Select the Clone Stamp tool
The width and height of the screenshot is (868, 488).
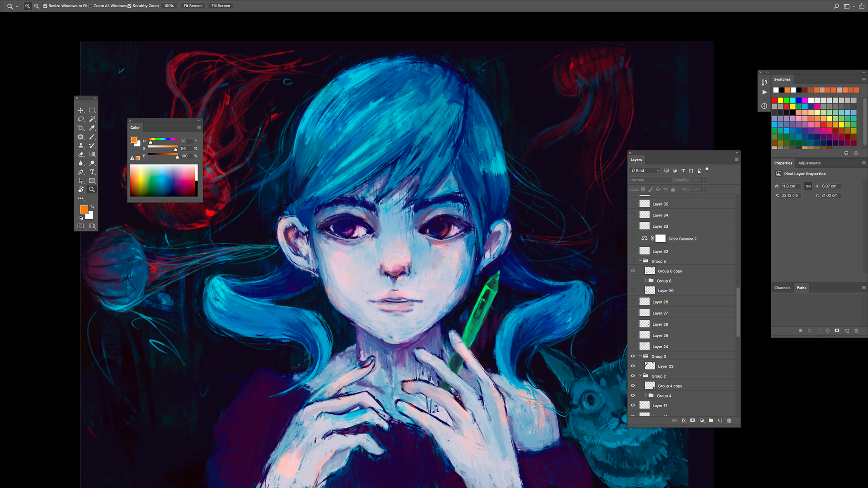[81, 145]
